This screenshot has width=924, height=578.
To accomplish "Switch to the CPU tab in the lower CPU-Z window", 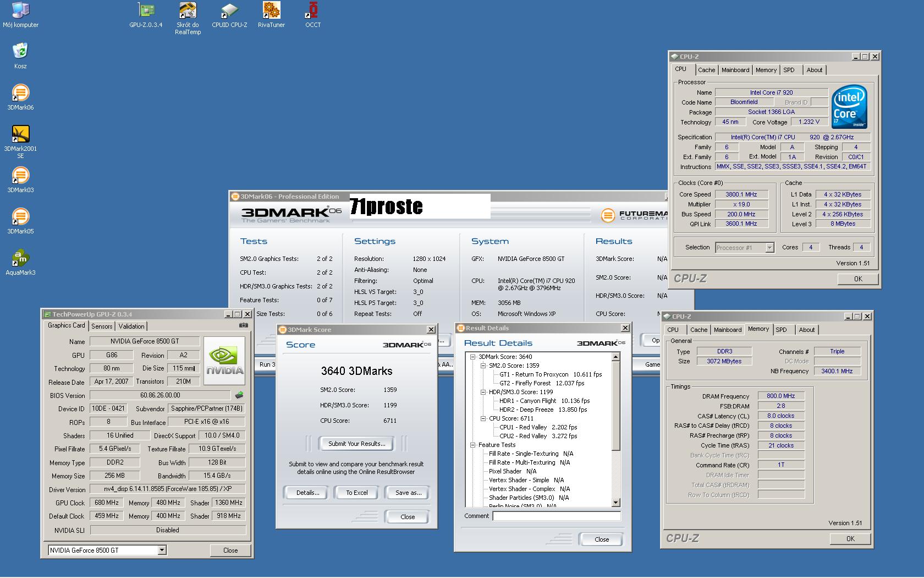I will tap(673, 330).
